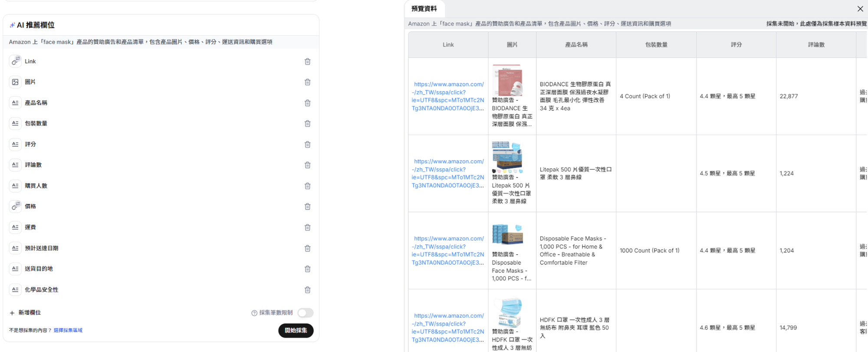The image size is (868, 352).
Task: Open the Amazon link in the Litepak row
Action: pos(448,174)
